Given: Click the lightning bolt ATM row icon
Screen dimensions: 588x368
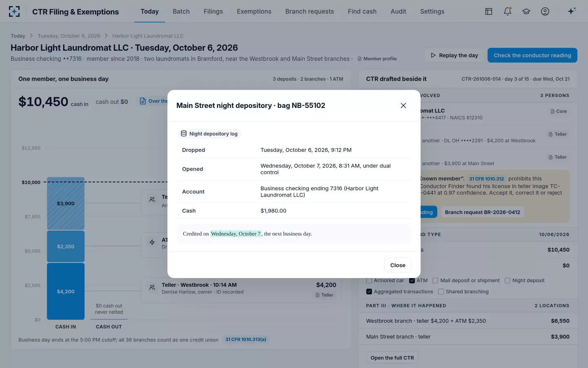Looking at the screenshot, I should pyautogui.click(x=152, y=242).
